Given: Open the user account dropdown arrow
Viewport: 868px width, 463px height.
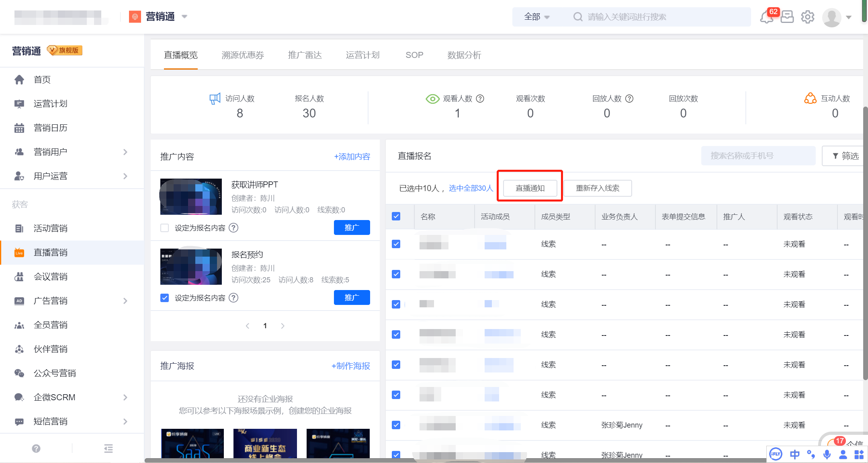Looking at the screenshot, I should [x=849, y=17].
